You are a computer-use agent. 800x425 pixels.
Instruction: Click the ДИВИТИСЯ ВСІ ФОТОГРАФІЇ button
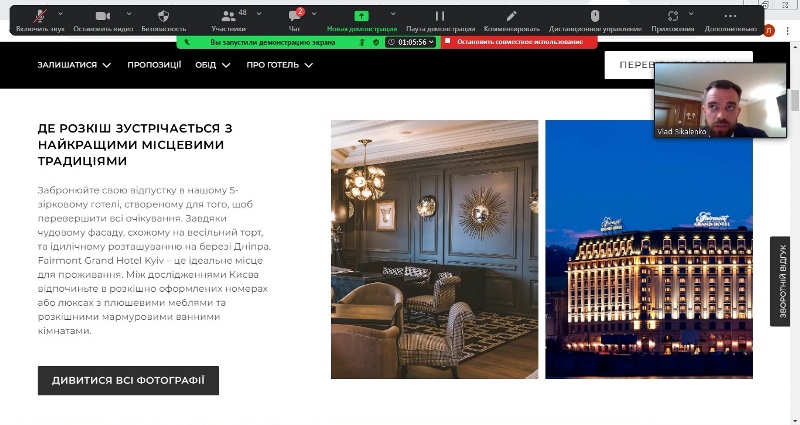(x=128, y=381)
